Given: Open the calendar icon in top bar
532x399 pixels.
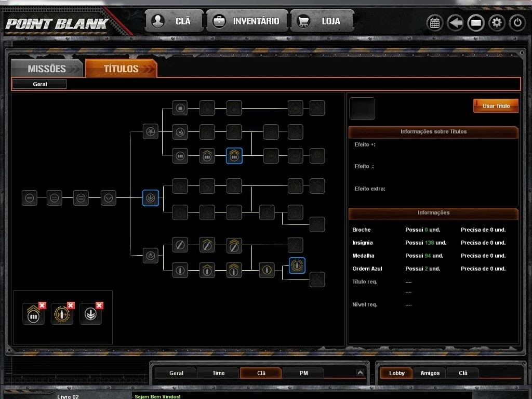Looking at the screenshot, I should tap(435, 23).
